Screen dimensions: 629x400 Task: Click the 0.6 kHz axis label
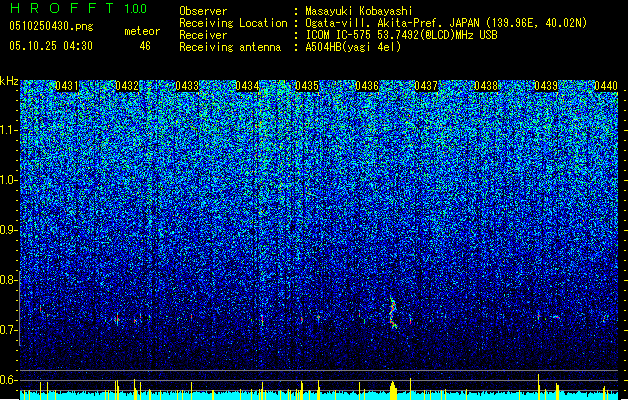[9, 380]
